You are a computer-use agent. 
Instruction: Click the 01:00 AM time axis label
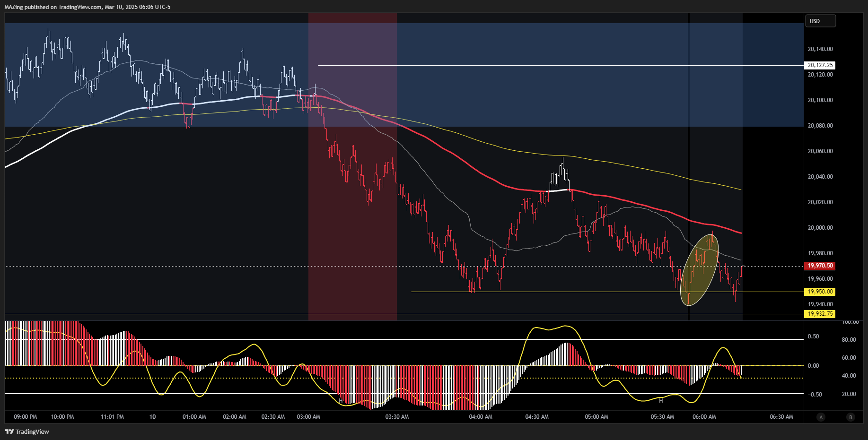(x=194, y=417)
